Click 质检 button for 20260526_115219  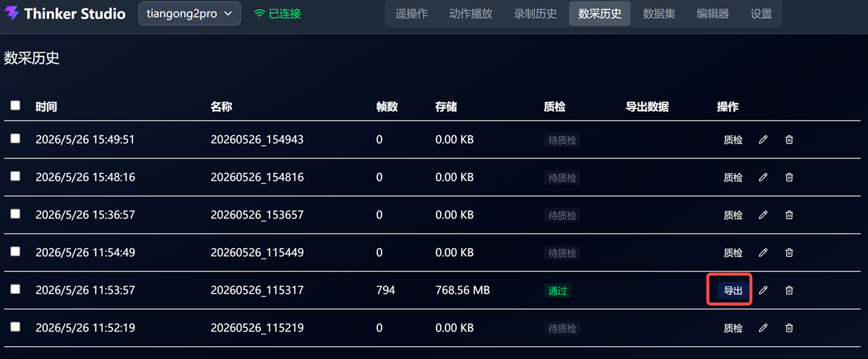(733, 329)
